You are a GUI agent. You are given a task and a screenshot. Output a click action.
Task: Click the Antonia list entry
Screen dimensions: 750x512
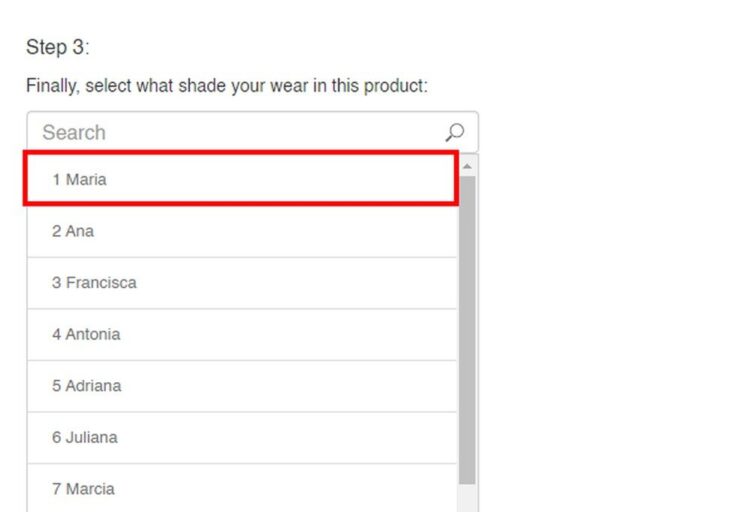(240, 334)
